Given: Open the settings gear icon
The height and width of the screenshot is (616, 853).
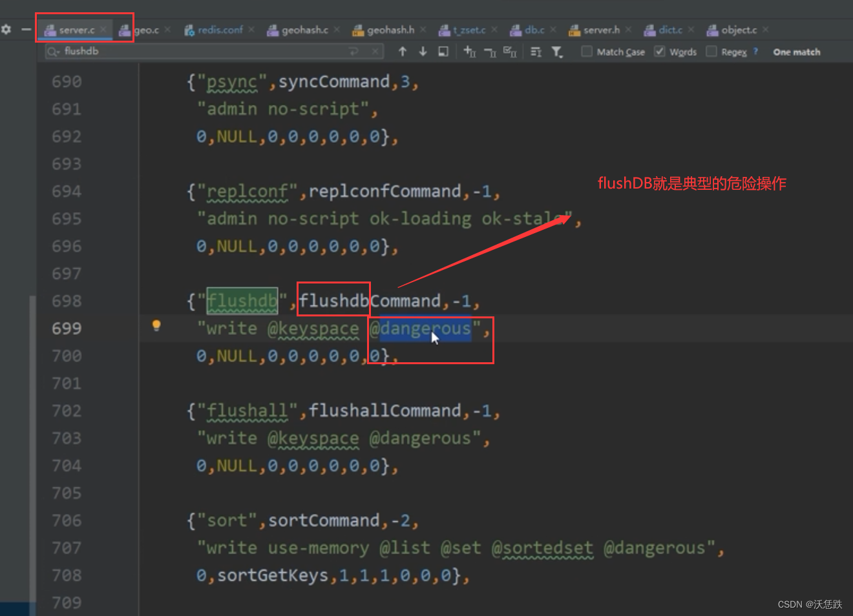Looking at the screenshot, I should coord(6,29).
